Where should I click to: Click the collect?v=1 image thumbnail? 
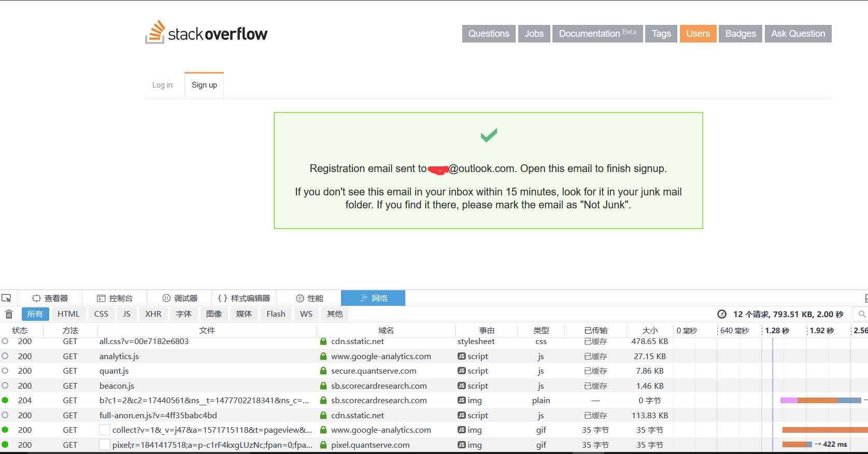coord(105,430)
